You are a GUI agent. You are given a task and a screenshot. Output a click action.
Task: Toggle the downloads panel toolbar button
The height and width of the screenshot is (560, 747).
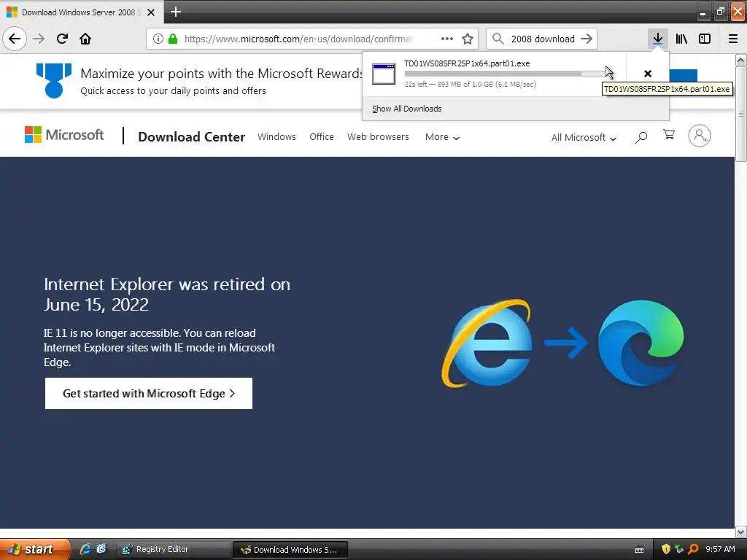[x=657, y=39]
